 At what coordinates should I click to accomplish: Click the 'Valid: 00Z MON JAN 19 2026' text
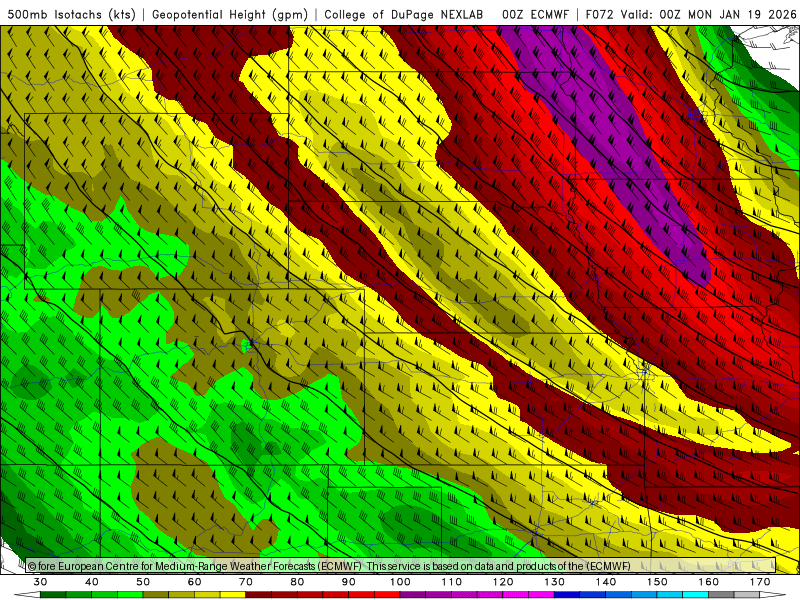pyautogui.click(x=709, y=14)
